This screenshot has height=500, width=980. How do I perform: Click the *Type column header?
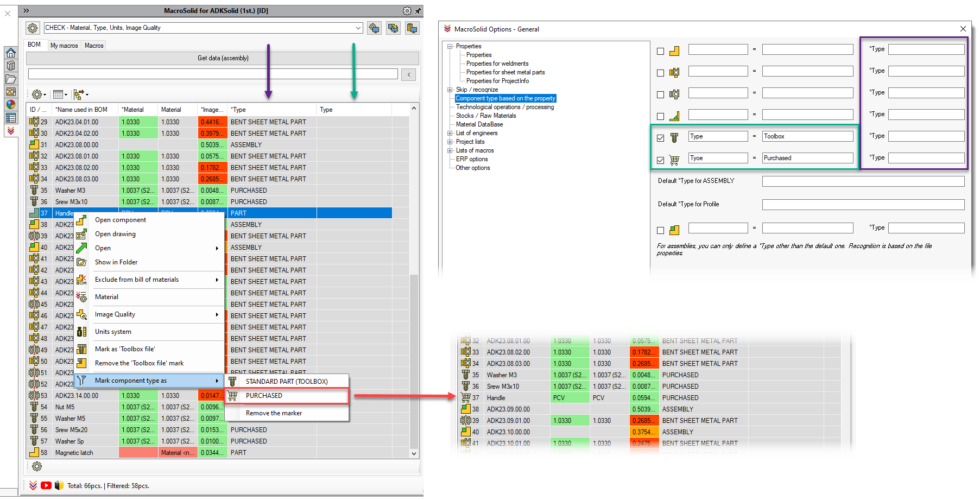pos(272,110)
